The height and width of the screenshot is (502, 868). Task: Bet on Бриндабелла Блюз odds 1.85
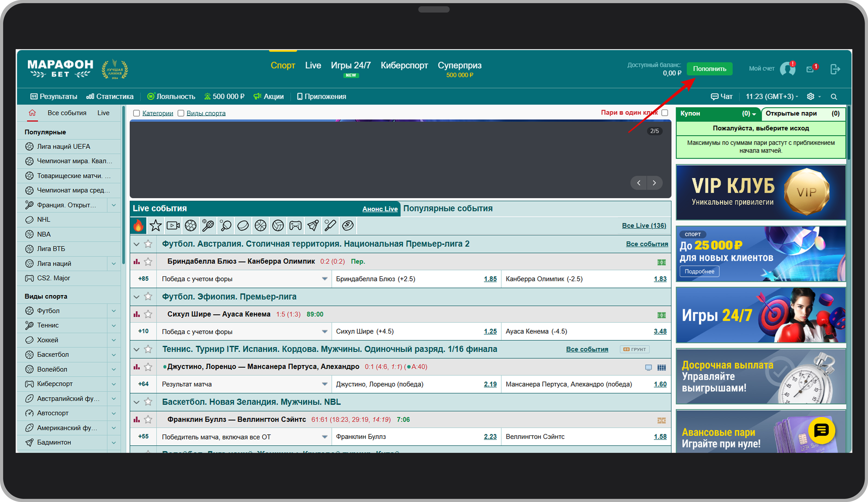point(490,279)
